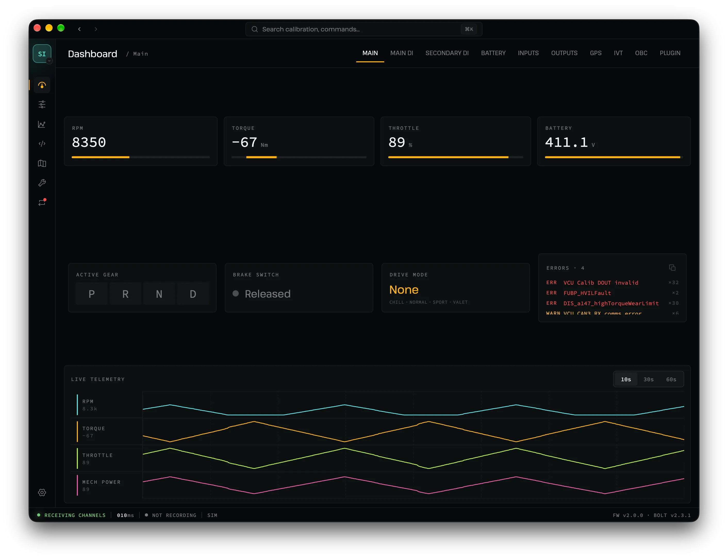
Task: Click the RPM progress bar
Action: (141, 157)
